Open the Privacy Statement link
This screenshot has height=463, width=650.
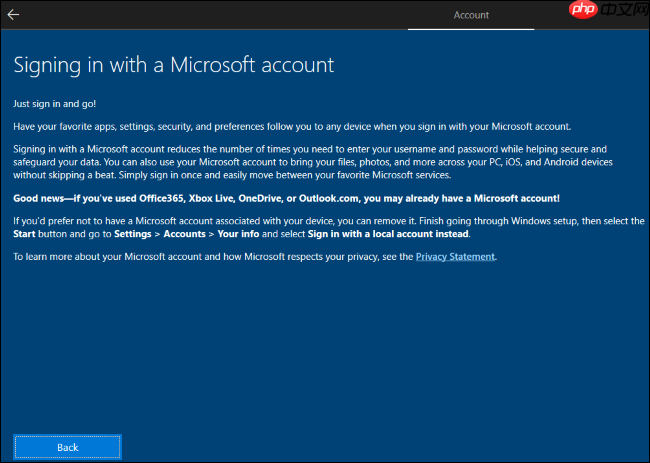[x=455, y=257]
